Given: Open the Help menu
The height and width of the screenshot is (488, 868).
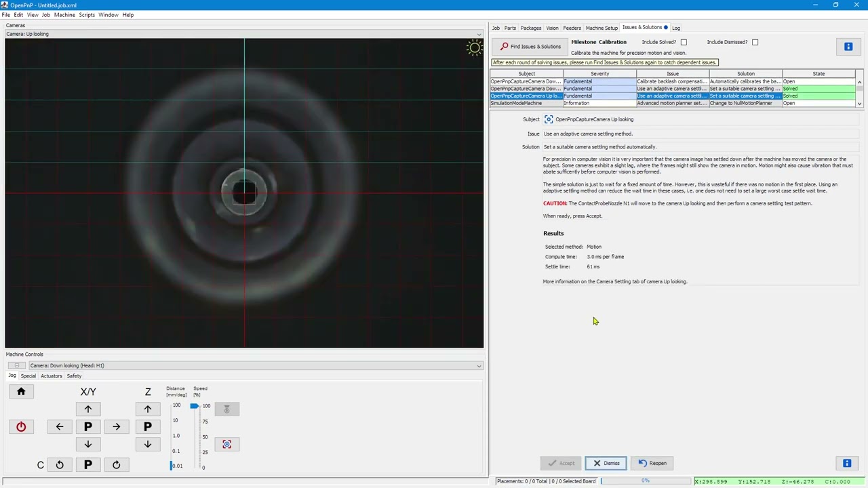Looking at the screenshot, I should coord(128,15).
